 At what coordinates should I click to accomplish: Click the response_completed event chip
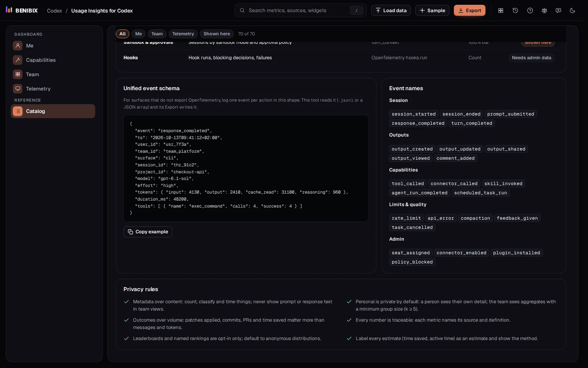click(x=418, y=123)
